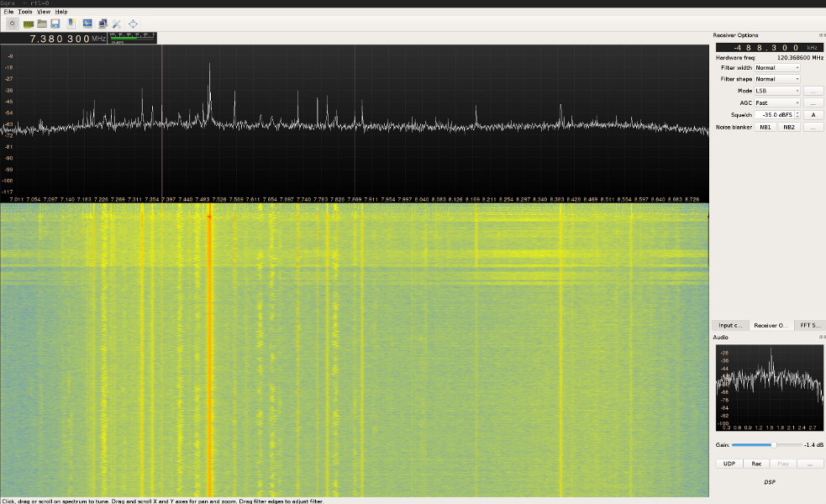Screen dimensions: 826x504
Task: Toggle UDP audio streaming
Action: pyautogui.click(x=728, y=463)
